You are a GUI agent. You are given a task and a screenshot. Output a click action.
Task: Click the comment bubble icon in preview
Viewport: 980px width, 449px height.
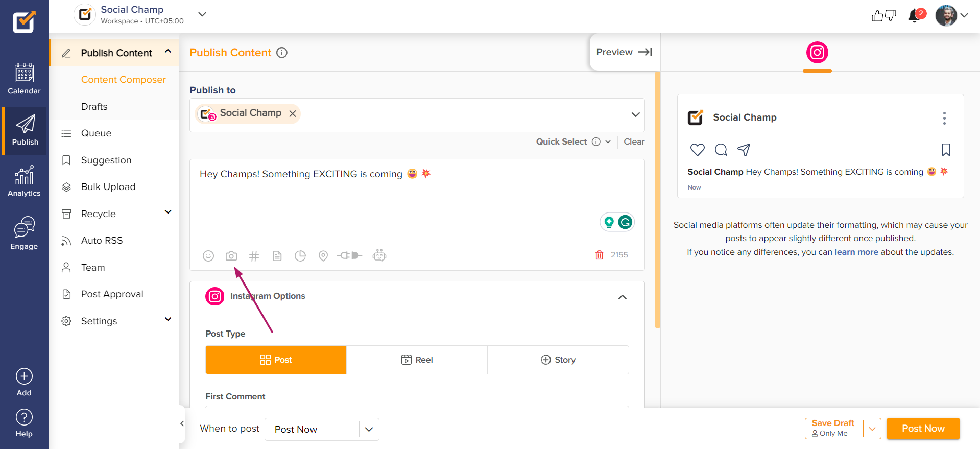pyautogui.click(x=721, y=150)
